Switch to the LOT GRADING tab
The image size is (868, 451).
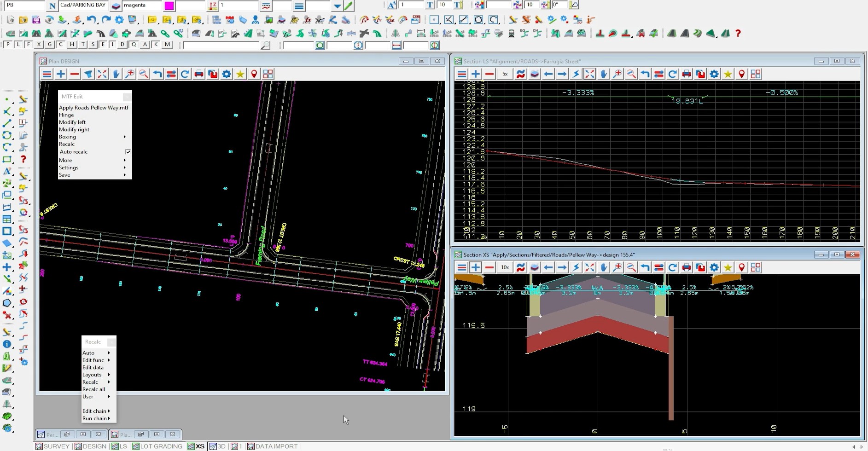pos(157,446)
